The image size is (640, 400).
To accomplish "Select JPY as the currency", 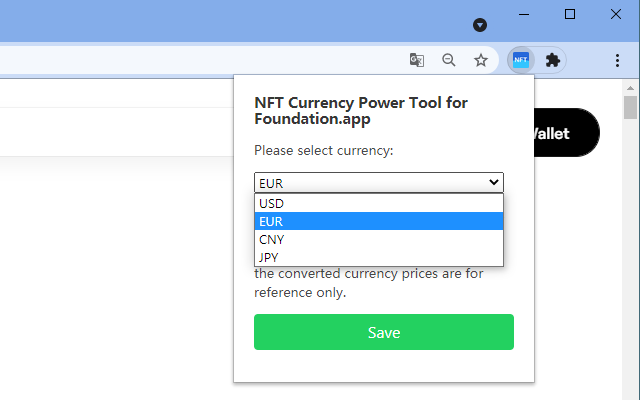I will tap(379, 258).
